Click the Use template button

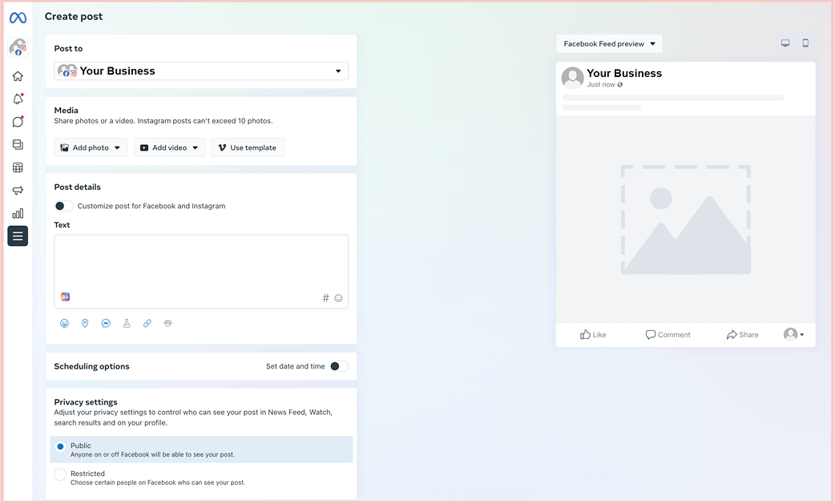(x=248, y=147)
